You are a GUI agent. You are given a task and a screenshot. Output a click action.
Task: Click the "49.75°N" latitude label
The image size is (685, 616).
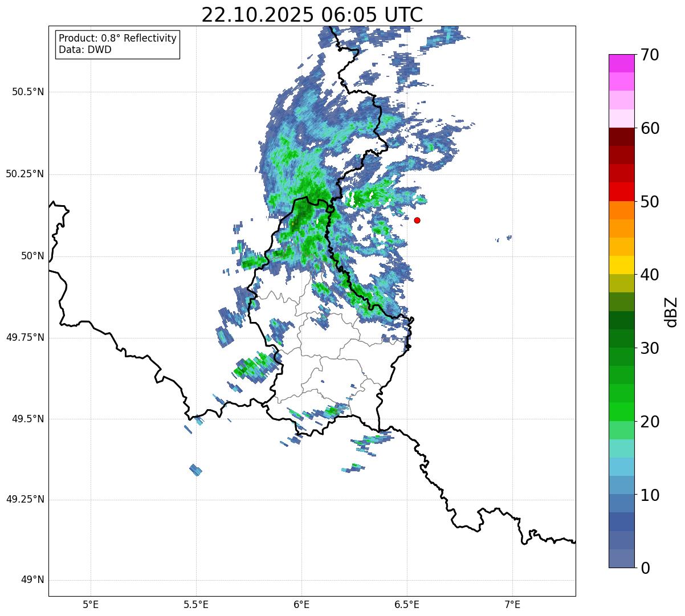click(x=25, y=337)
